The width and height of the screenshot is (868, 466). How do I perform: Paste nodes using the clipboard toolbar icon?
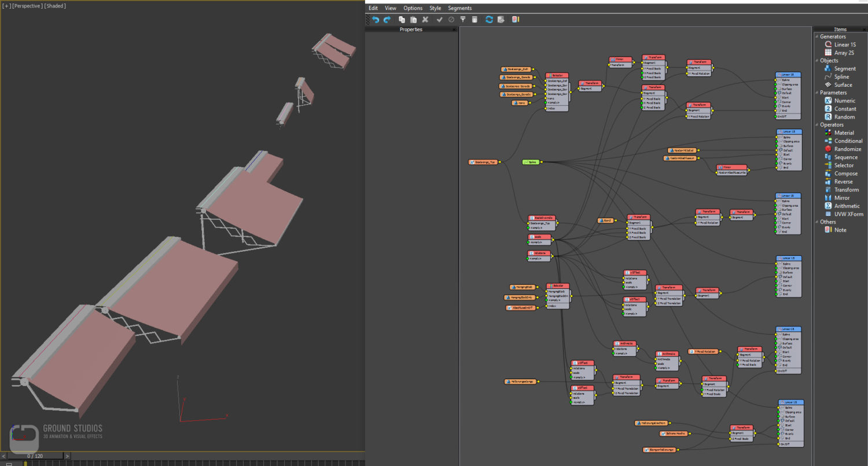click(413, 20)
